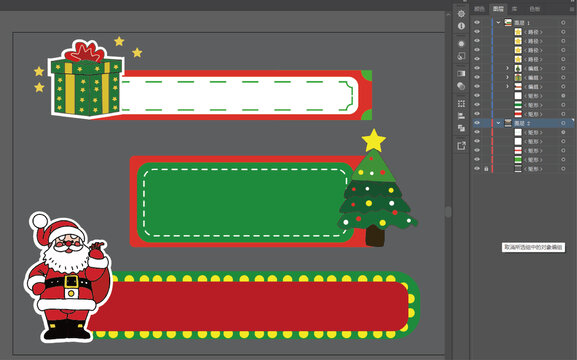The image size is (577, 360).
Task: Click target circle of selected second layer
Action: 563,123
